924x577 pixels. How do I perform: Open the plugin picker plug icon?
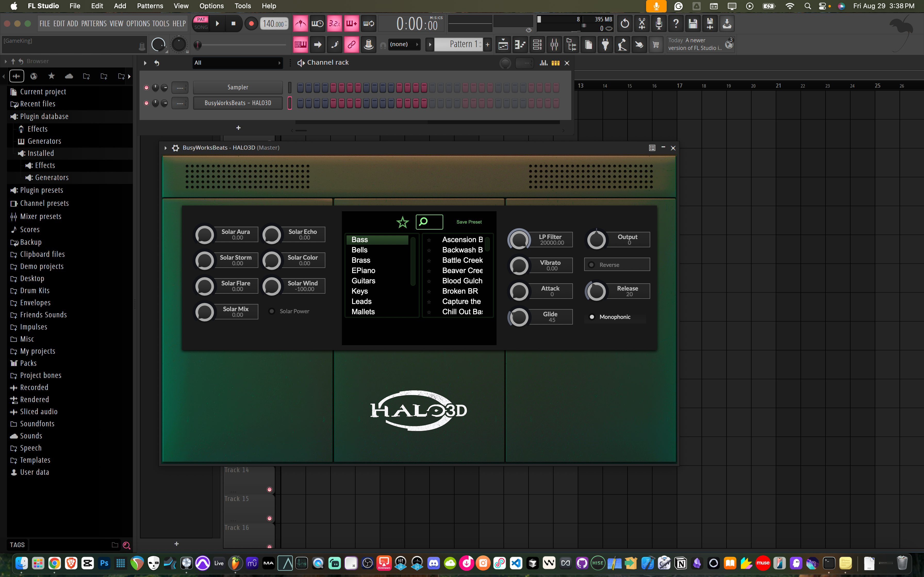coord(605,45)
